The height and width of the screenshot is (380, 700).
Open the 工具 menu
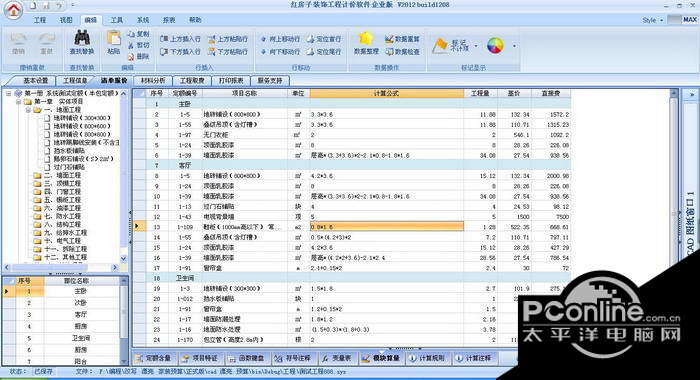click(x=117, y=20)
